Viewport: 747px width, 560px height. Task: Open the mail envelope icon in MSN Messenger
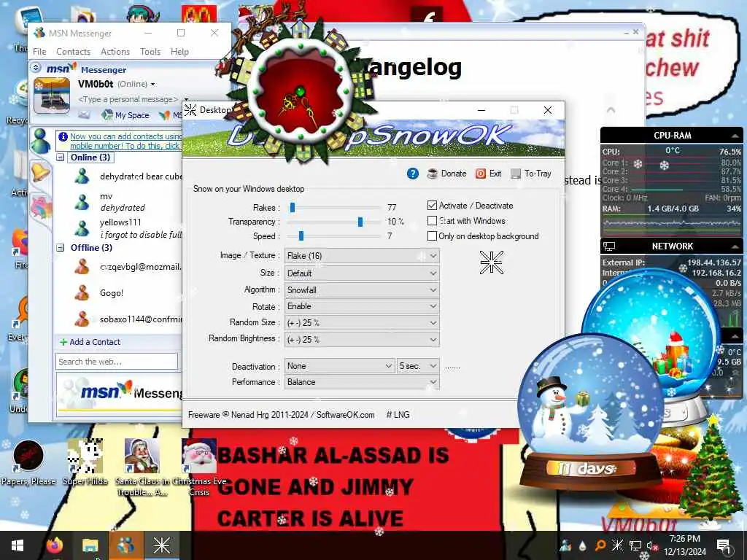(84, 114)
